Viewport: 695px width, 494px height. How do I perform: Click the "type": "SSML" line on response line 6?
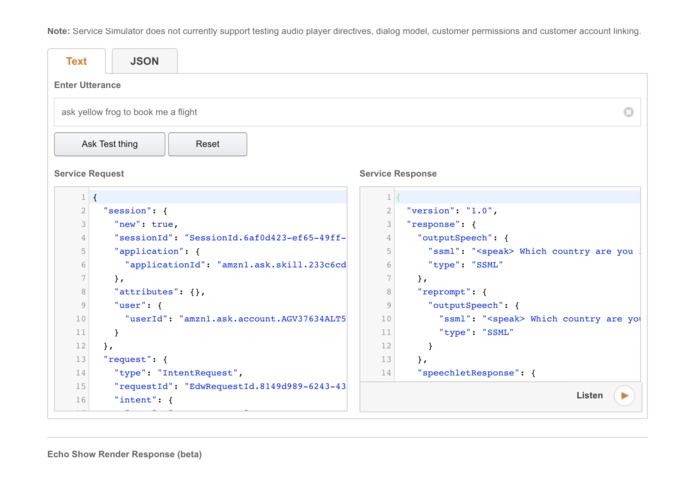(x=465, y=265)
